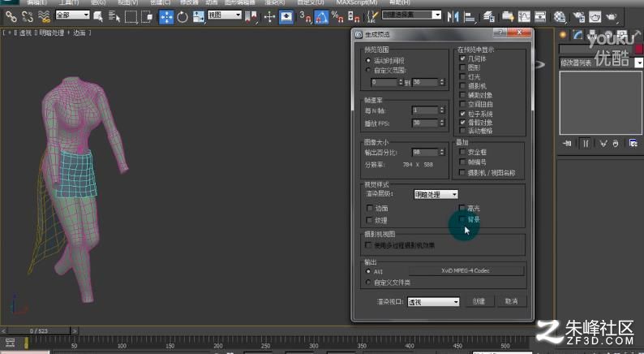Select the Select Object tool
Image resolution: width=644 pixels, height=354 pixels.
click(98, 17)
